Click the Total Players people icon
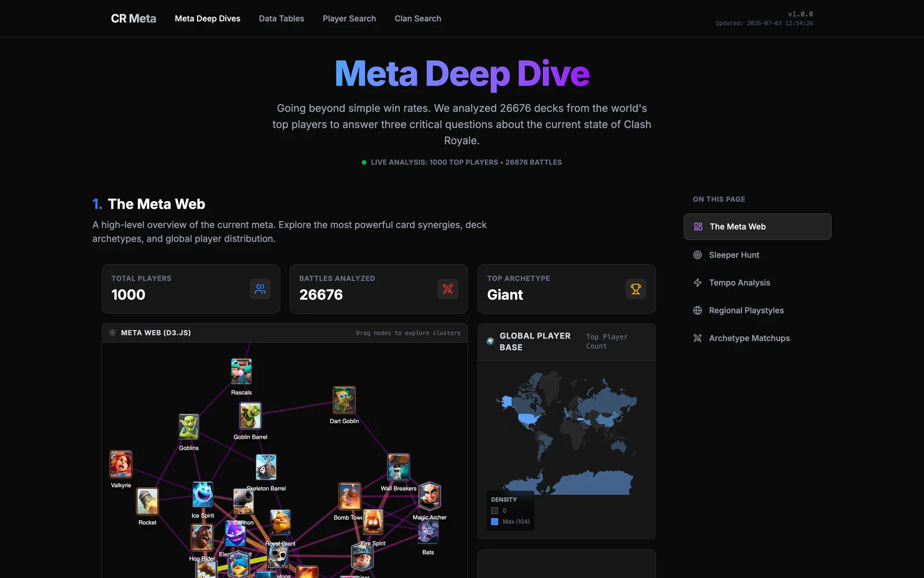 pyautogui.click(x=260, y=289)
